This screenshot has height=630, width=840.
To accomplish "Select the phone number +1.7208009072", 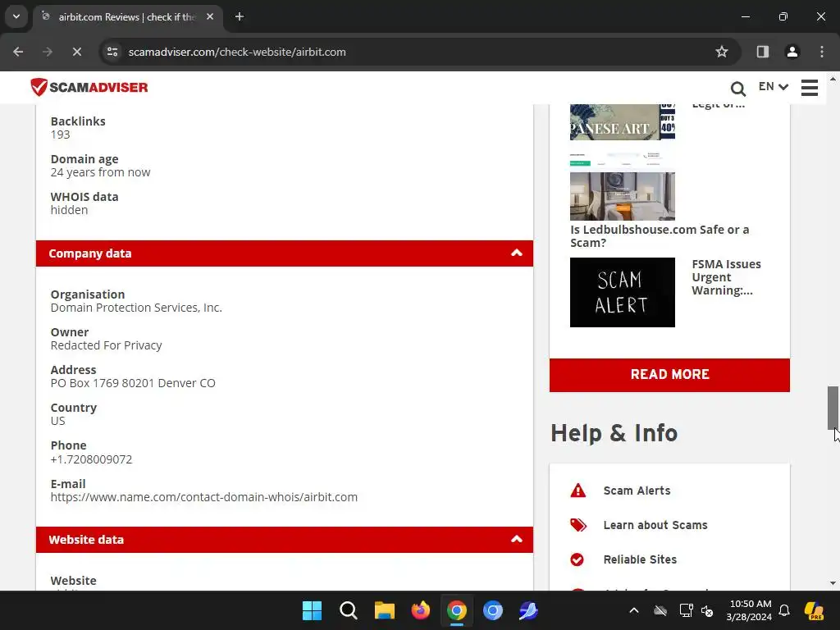I will pos(91,459).
